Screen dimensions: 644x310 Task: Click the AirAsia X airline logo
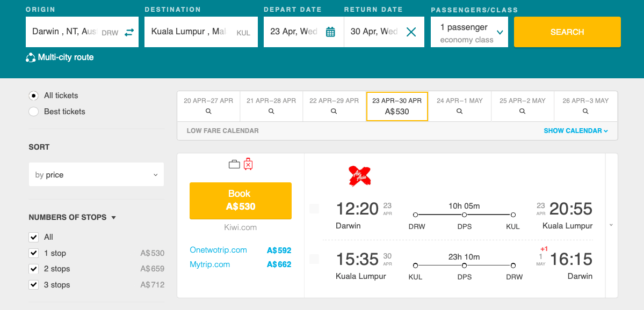click(359, 176)
